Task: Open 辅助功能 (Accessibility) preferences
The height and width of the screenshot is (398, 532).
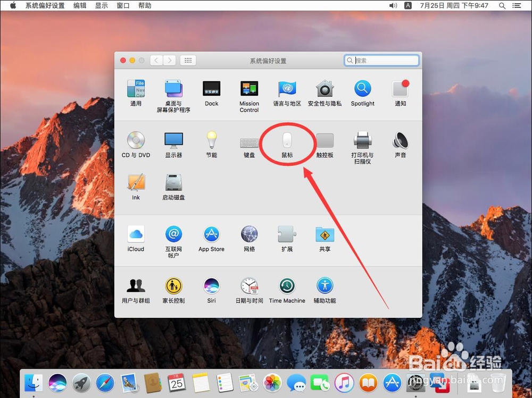Action: pyautogui.click(x=325, y=291)
